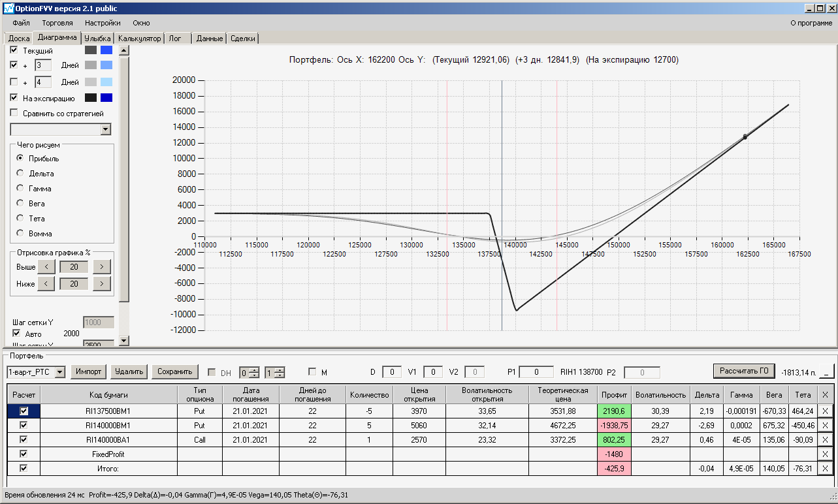Increase the Выше clipping percent with right arrow
Viewport: 838px width, 504px height.
[x=102, y=266]
